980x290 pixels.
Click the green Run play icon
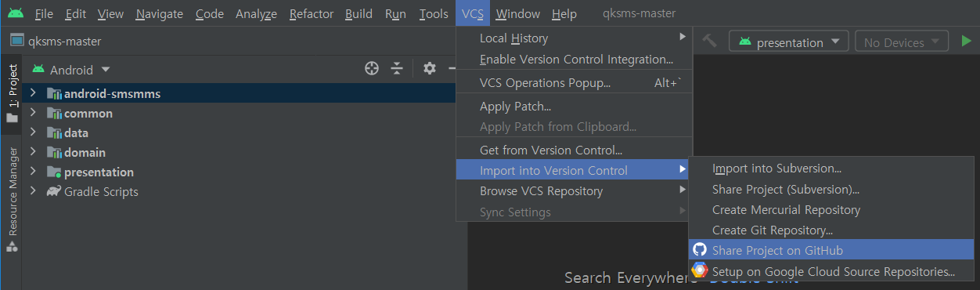[967, 41]
